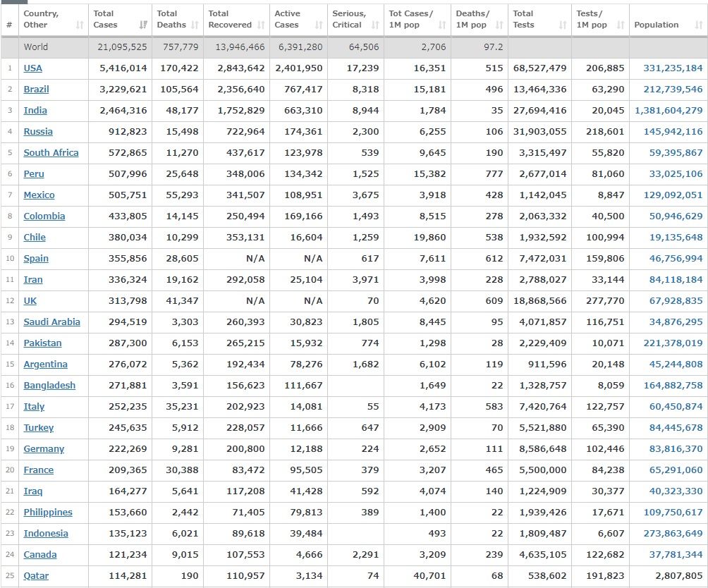Click sort arrows icon in Total Cases header
Image resolution: width=708 pixels, height=588 pixels.
click(144, 25)
